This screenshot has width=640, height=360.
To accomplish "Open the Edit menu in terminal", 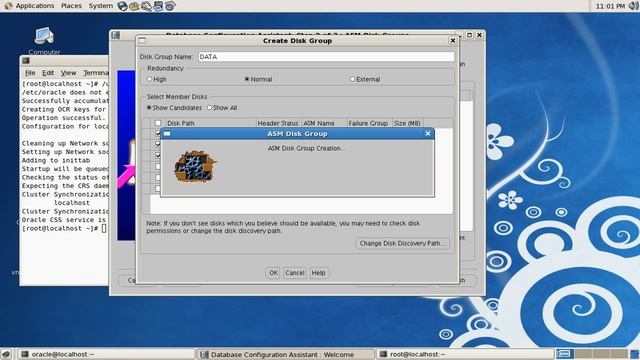I will click(x=48, y=73).
